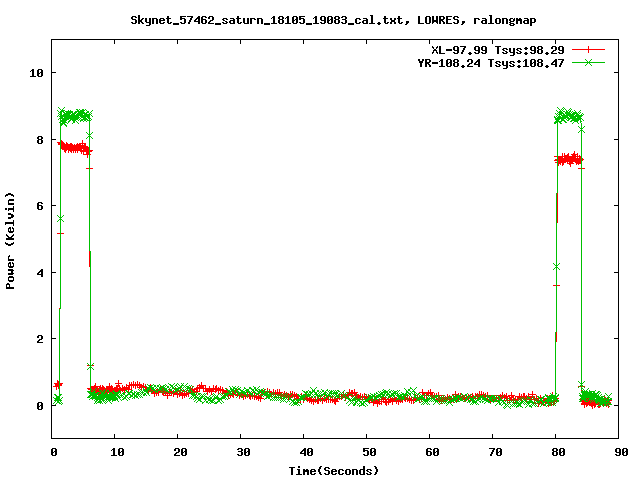The image size is (640, 480).
Task: Select legend entry XL-97.99 Tsys:98.29
Action: pos(498,50)
